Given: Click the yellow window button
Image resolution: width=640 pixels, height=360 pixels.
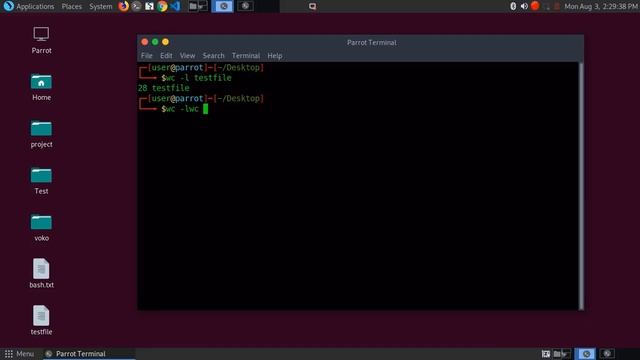Looking at the screenshot, I should [165, 42].
